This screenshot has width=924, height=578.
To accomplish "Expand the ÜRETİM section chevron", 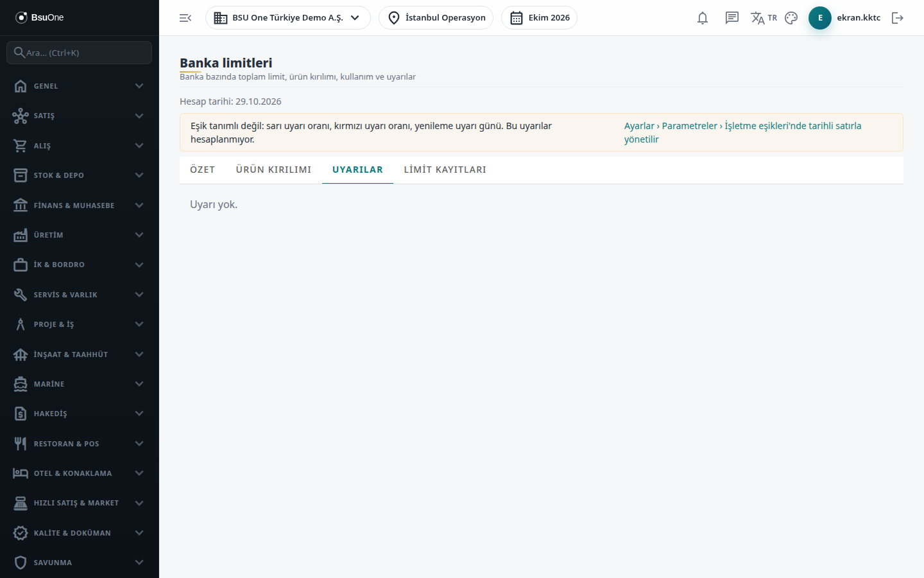I will coord(139,235).
